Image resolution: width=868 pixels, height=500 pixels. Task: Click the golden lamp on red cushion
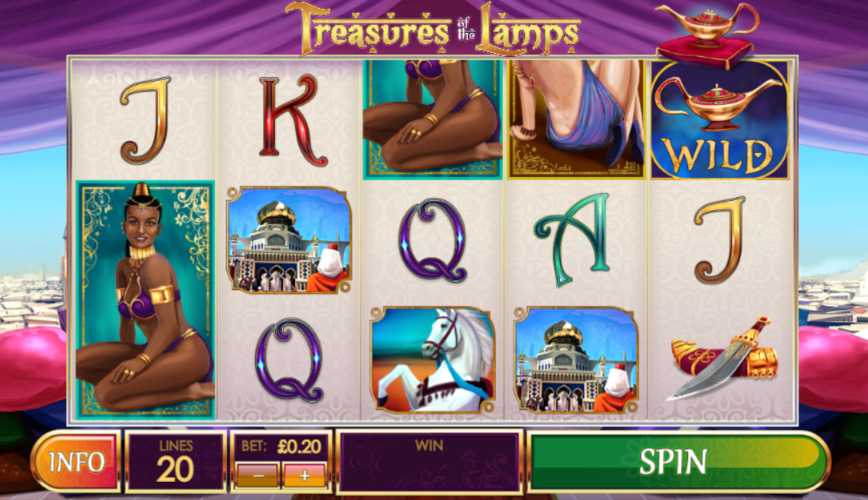coord(707,34)
